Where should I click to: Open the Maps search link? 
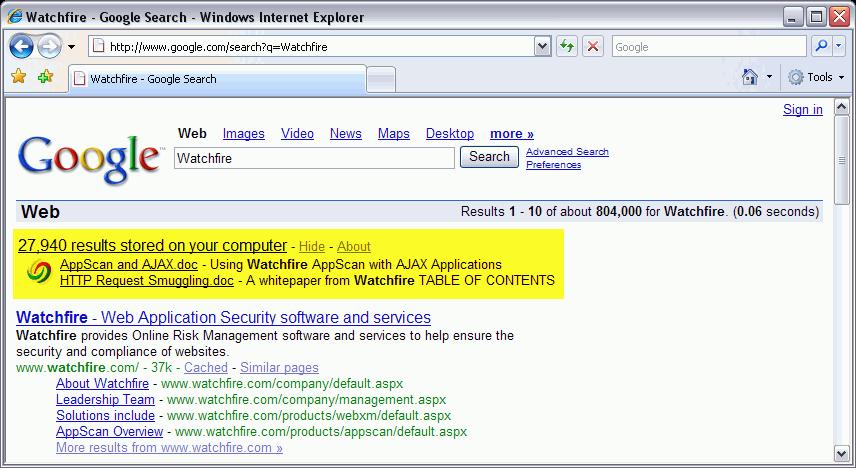point(394,134)
